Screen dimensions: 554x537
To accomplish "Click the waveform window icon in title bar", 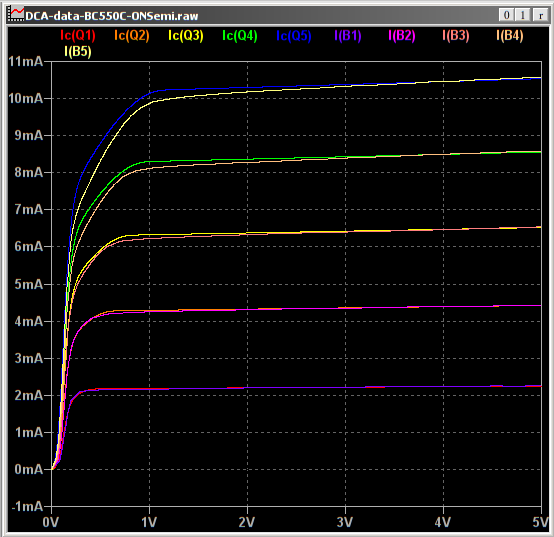I will pyautogui.click(x=16, y=14).
